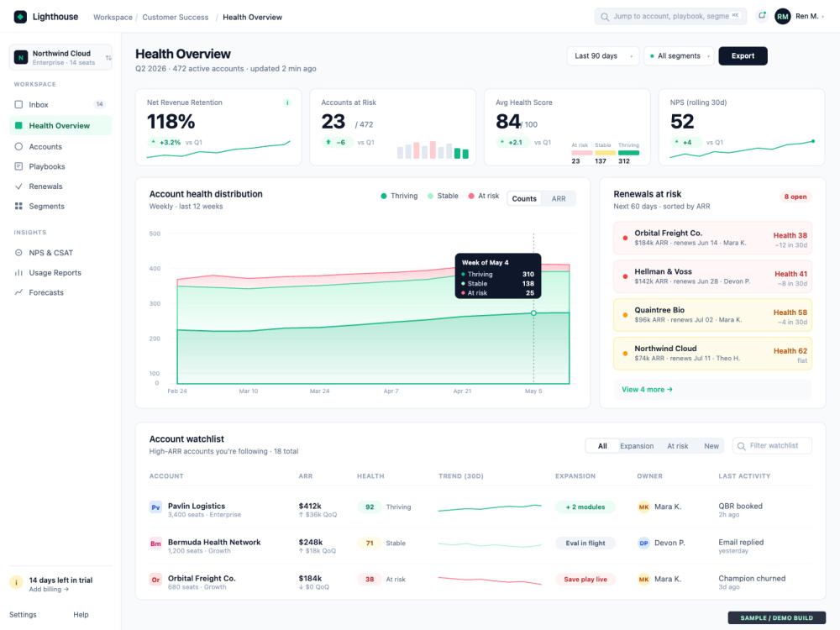This screenshot has height=630, width=840.
Task: Open the Orbital Freight Co. renewal card
Action: (x=712, y=238)
